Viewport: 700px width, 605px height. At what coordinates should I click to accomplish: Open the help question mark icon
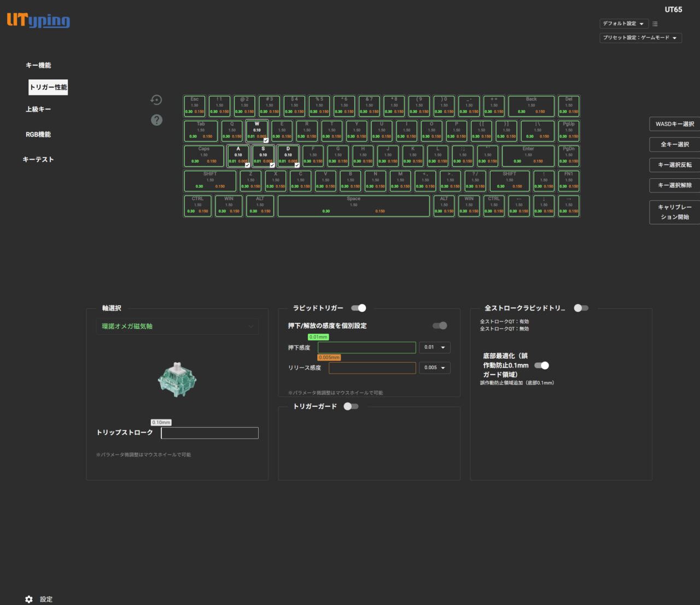[x=156, y=120]
